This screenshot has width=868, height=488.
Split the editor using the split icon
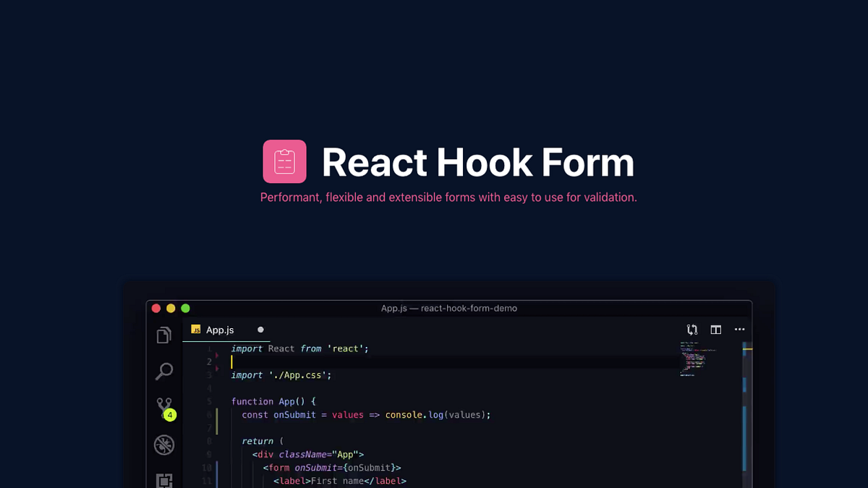(x=715, y=329)
